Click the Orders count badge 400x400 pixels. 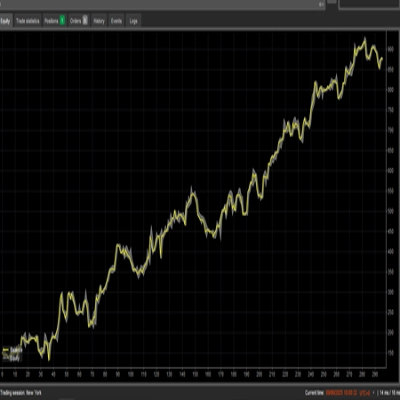coord(85,21)
